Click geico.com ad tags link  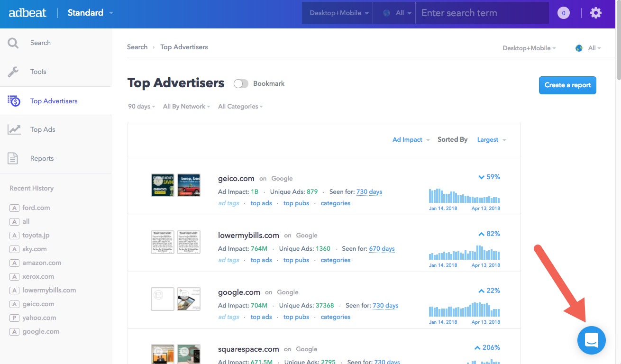click(x=228, y=203)
